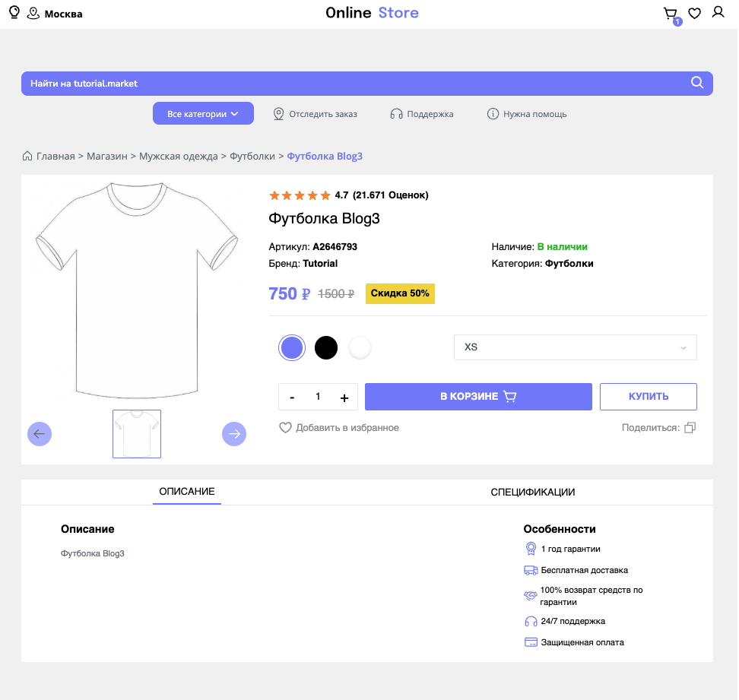
Task: Show previous product image with left arrow
Action: tap(40, 434)
